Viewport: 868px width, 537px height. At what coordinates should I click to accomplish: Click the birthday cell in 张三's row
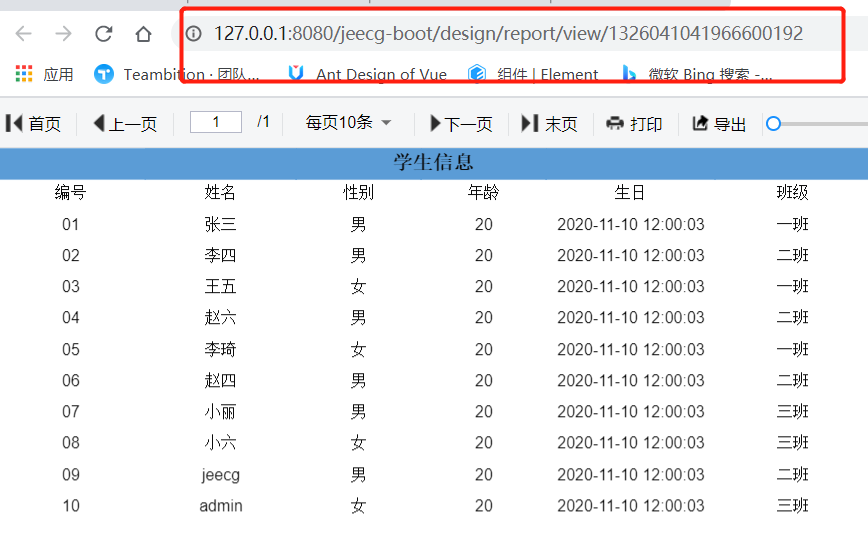point(631,224)
